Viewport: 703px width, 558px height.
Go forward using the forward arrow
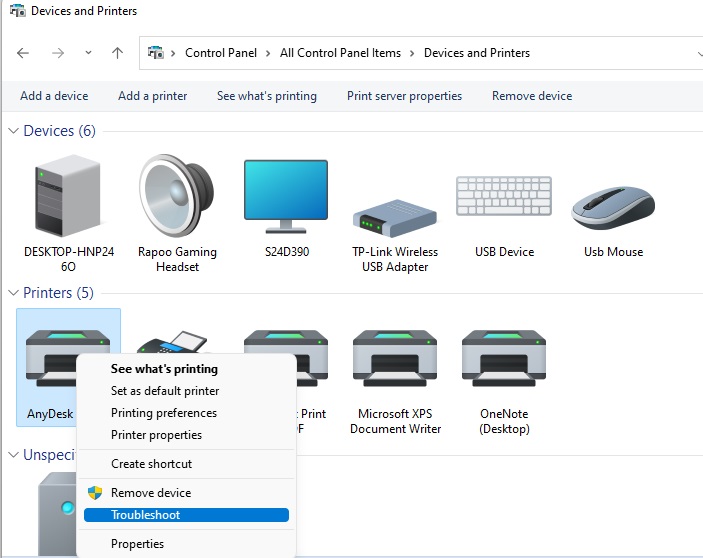pyautogui.click(x=58, y=53)
